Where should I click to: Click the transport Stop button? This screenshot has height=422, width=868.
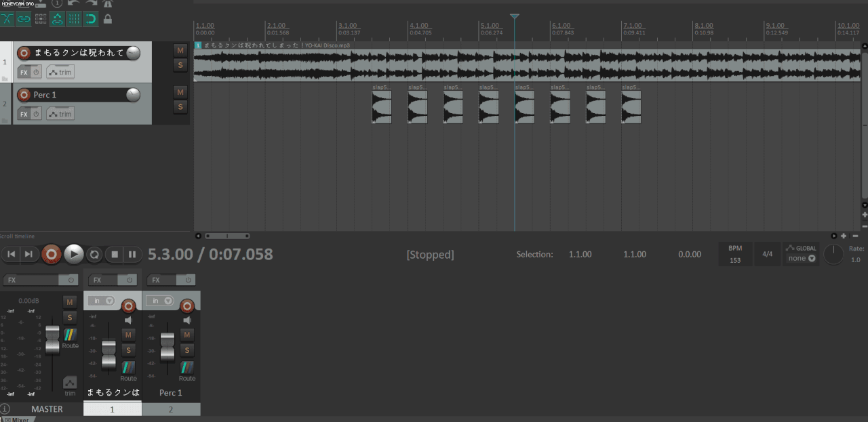pyautogui.click(x=115, y=255)
